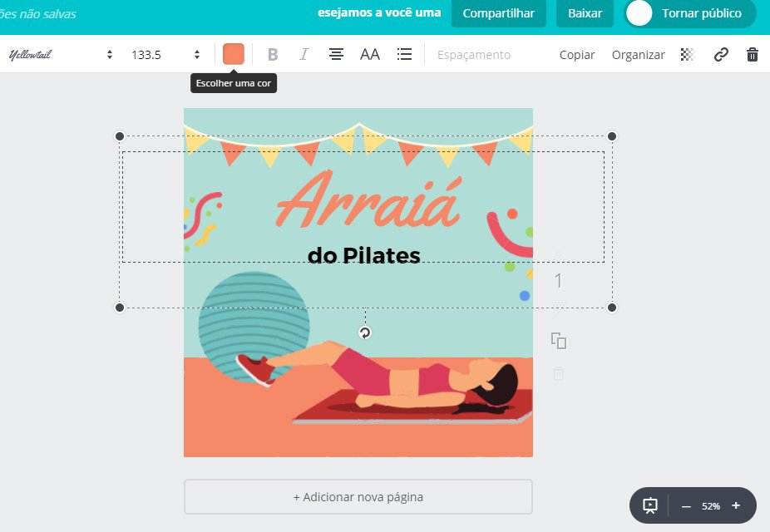770x532 pixels.
Task: Delete the selected text with the trash icon
Action: tap(752, 54)
